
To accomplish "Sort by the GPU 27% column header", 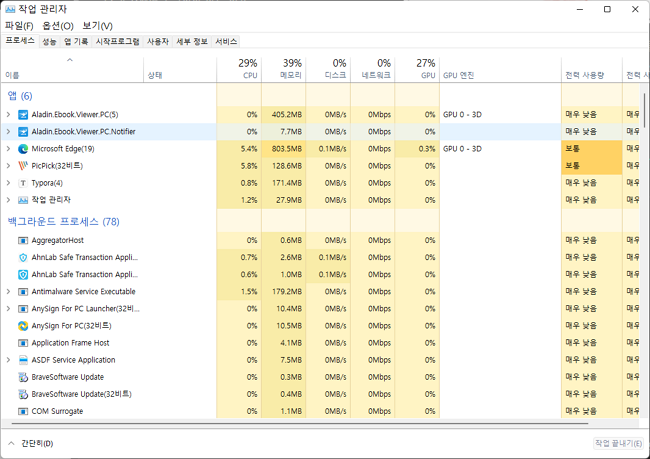I will click(x=417, y=69).
